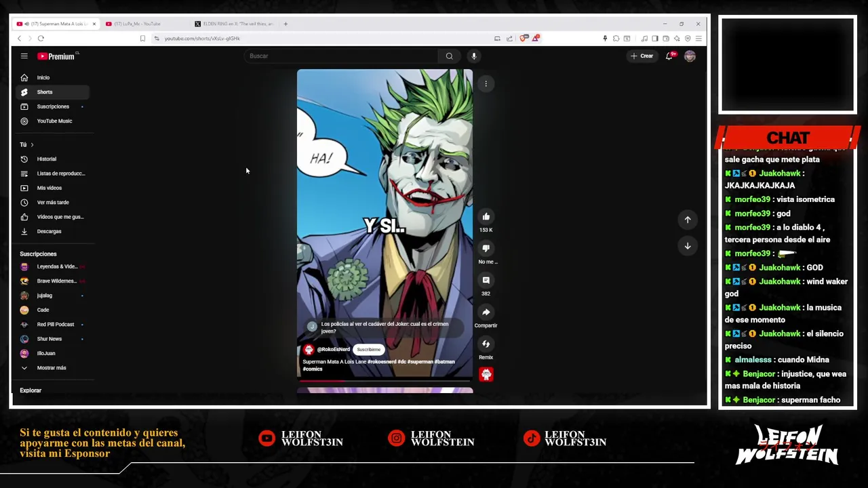The image size is (868, 488).
Task: Dislike the Short with thumbs down
Action: point(486,249)
